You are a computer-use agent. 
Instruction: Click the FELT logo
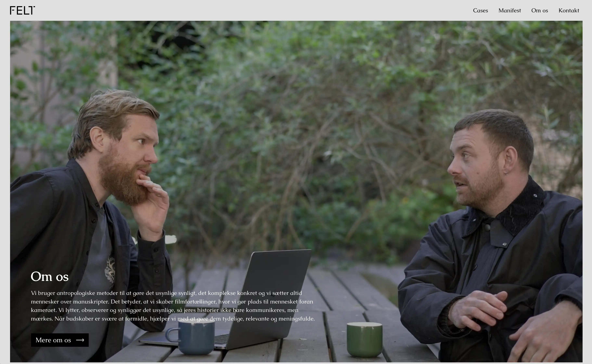click(x=22, y=10)
